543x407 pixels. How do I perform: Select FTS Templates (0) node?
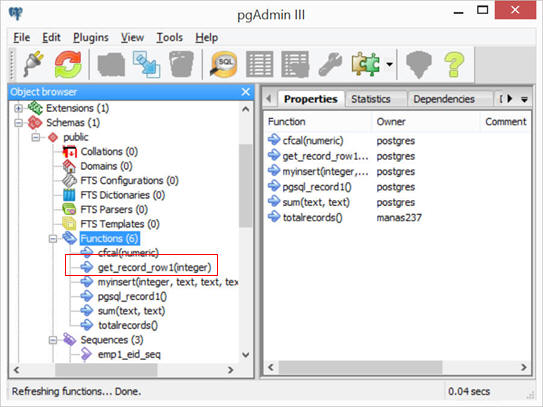(120, 224)
